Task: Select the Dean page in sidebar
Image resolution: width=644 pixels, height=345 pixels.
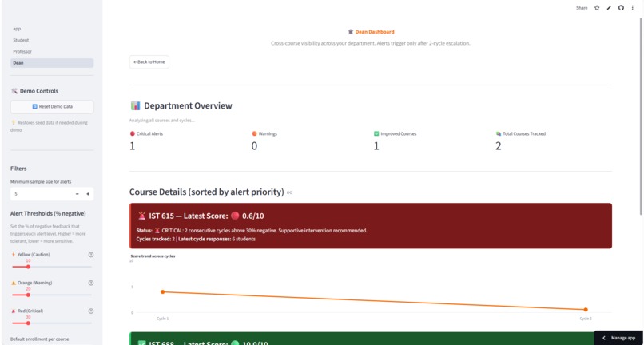Action: pos(52,63)
